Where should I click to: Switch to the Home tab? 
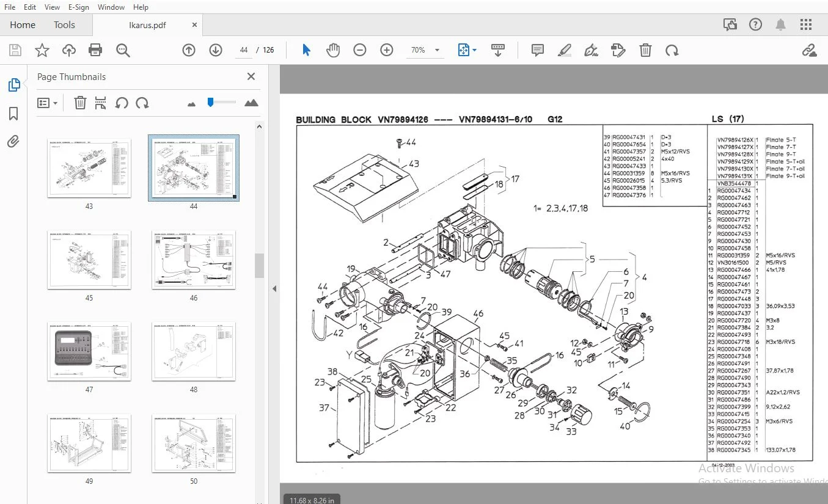[23, 25]
